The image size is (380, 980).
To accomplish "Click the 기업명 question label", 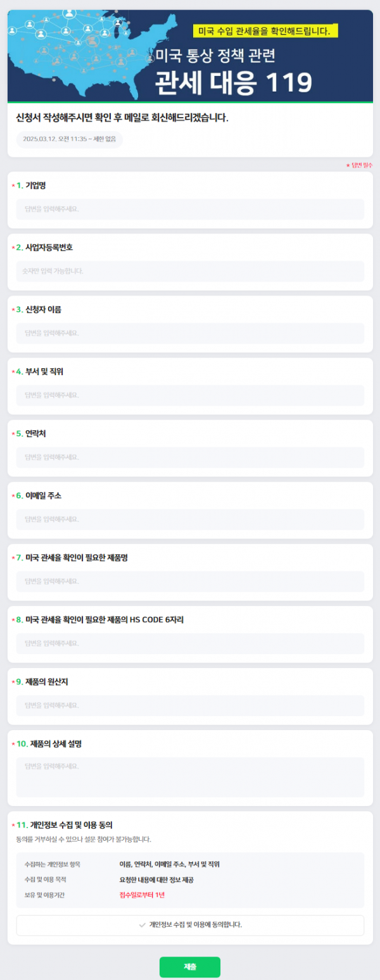I will pos(35,185).
